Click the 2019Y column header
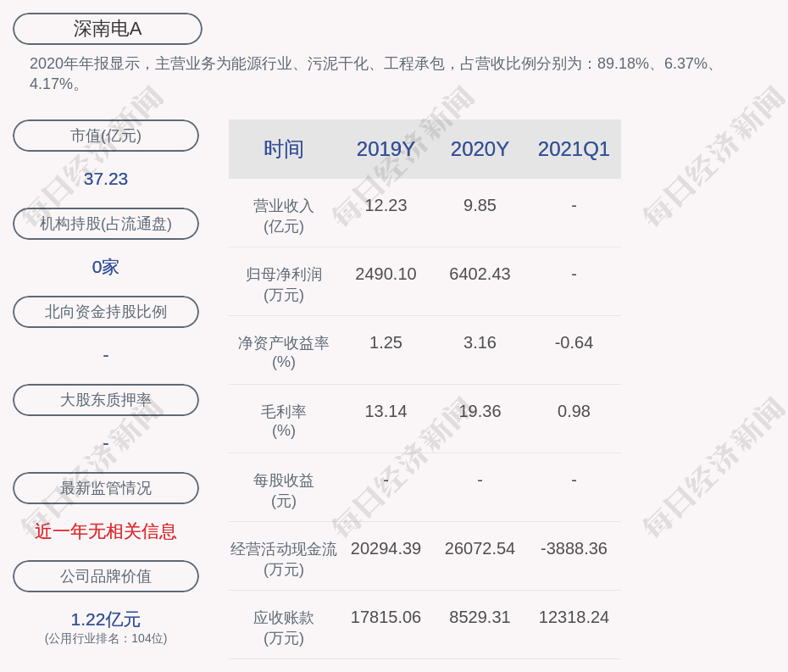The image size is (788, 672). [x=386, y=149]
